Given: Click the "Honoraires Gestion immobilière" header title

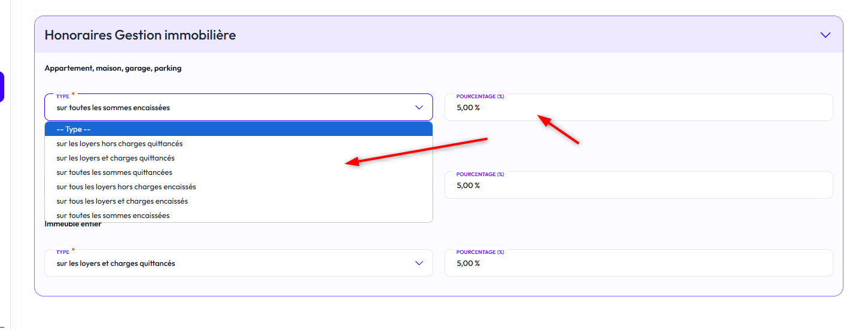Looking at the screenshot, I should pos(140,35).
